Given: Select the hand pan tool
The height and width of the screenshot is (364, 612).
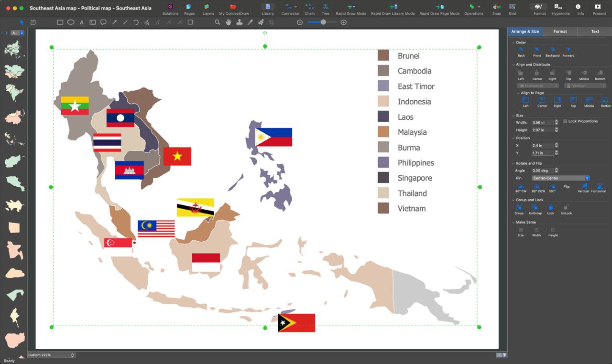Looking at the screenshot, I should tap(229, 22).
